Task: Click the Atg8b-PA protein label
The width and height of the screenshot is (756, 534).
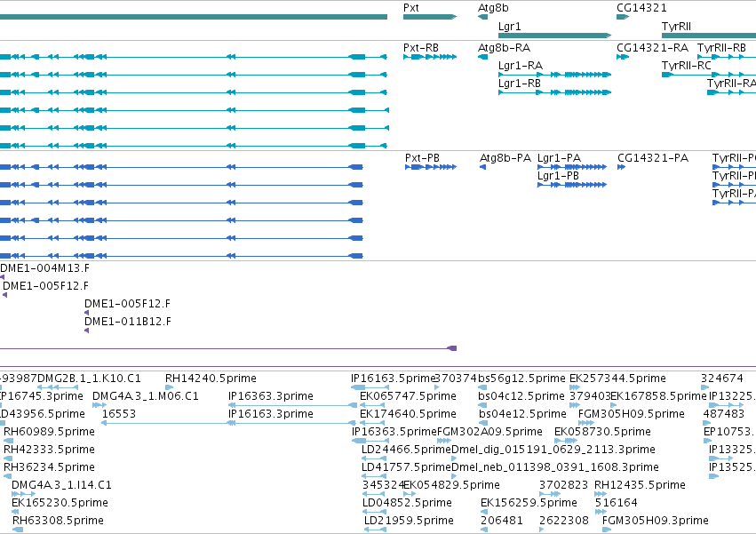Action: (505, 158)
